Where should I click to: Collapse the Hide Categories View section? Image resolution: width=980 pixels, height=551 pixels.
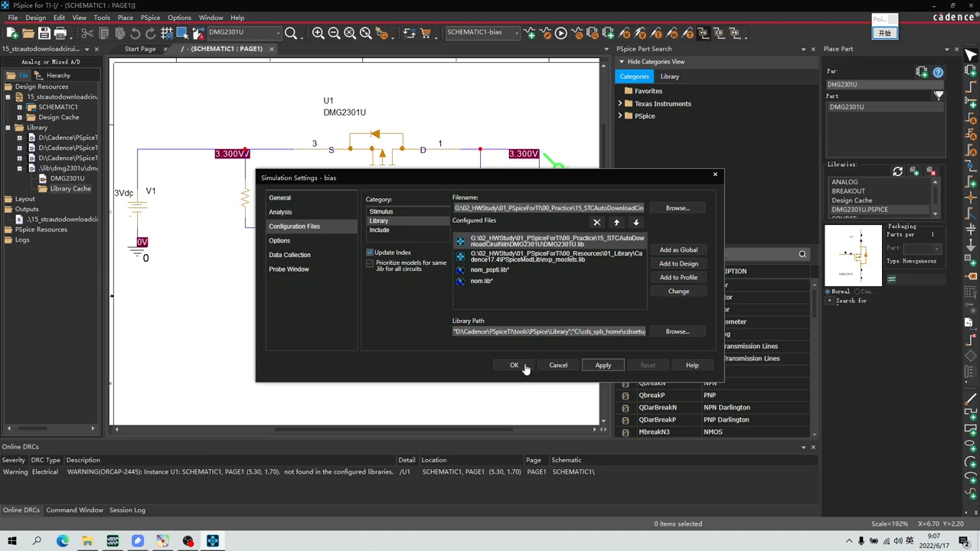pyautogui.click(x=621, y=62)
